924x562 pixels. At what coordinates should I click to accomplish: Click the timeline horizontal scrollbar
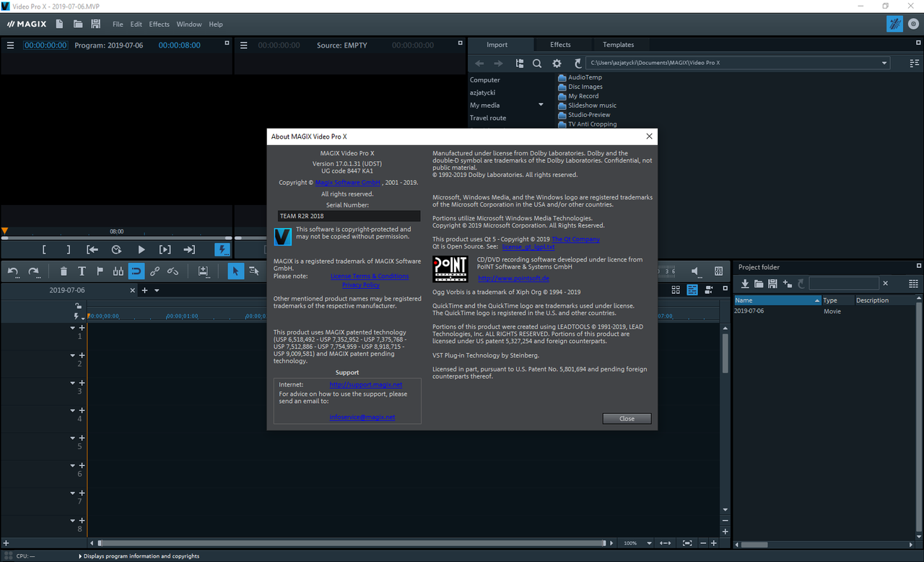pos(352,543)
